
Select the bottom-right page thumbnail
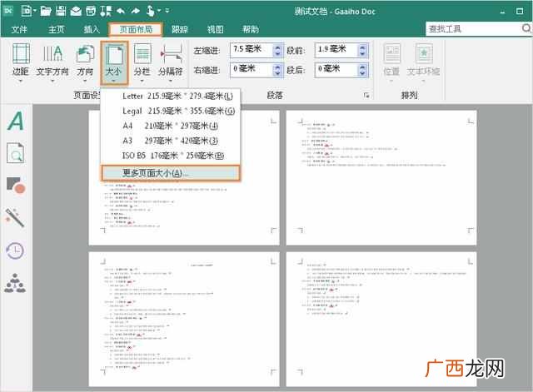click(381, 320)
